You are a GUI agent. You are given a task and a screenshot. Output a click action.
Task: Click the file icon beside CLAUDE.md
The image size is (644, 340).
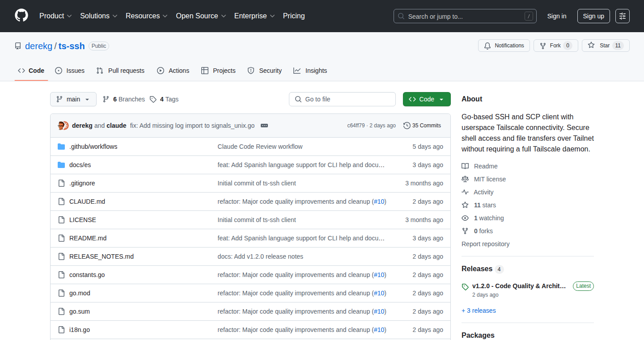[61, 201]
